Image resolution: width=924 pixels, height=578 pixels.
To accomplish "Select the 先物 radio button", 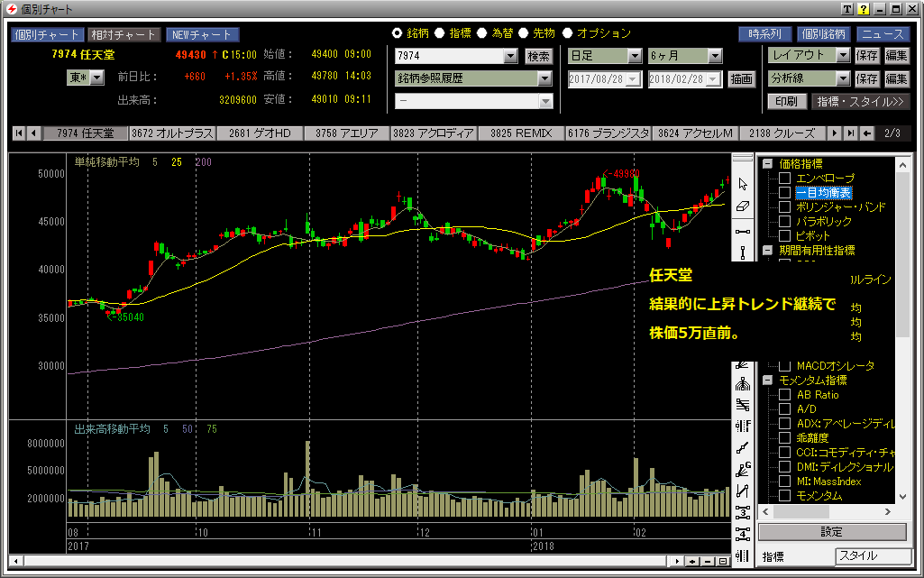I will [523, 33].
